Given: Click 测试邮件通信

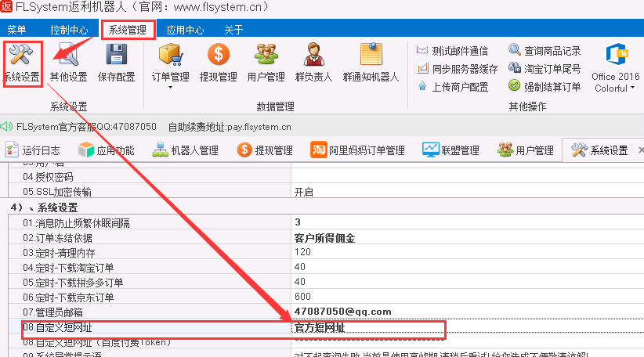Looking at the screenshot, I should [x=452, y=51].
